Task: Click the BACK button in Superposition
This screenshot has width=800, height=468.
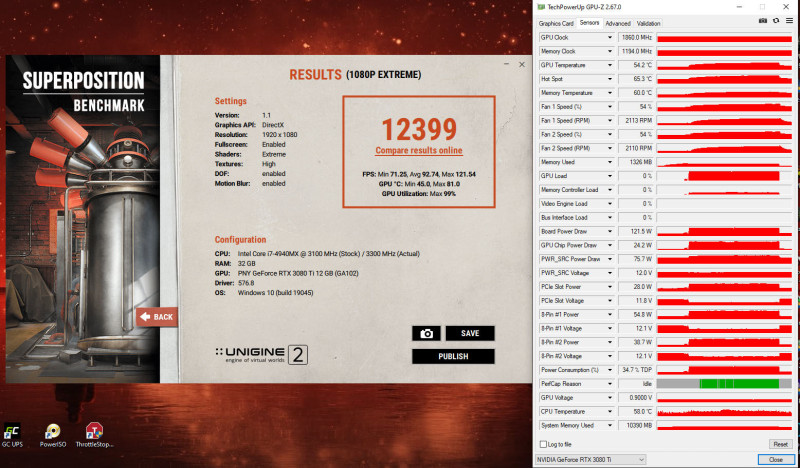Action: click(157, 317)
